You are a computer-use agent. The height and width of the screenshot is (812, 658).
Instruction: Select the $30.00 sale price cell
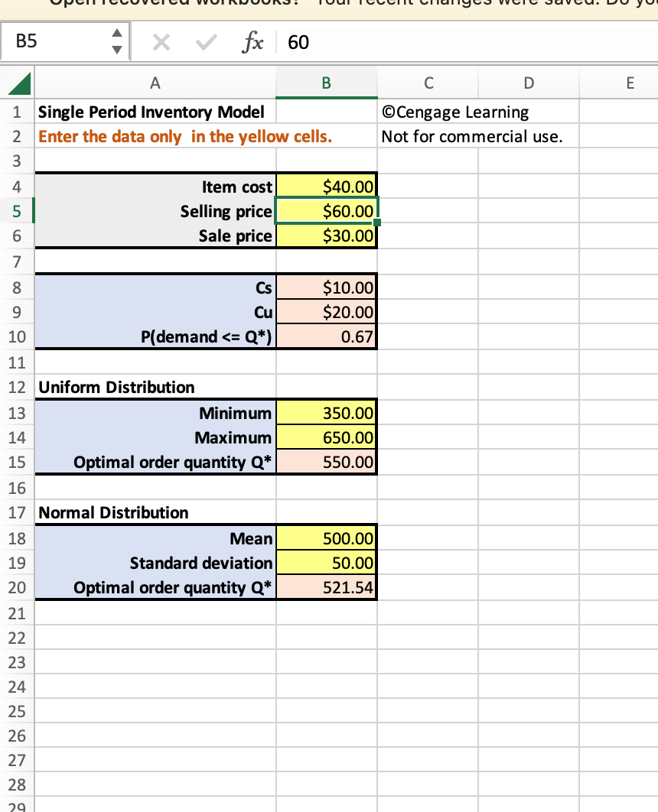tap(327, 235)
